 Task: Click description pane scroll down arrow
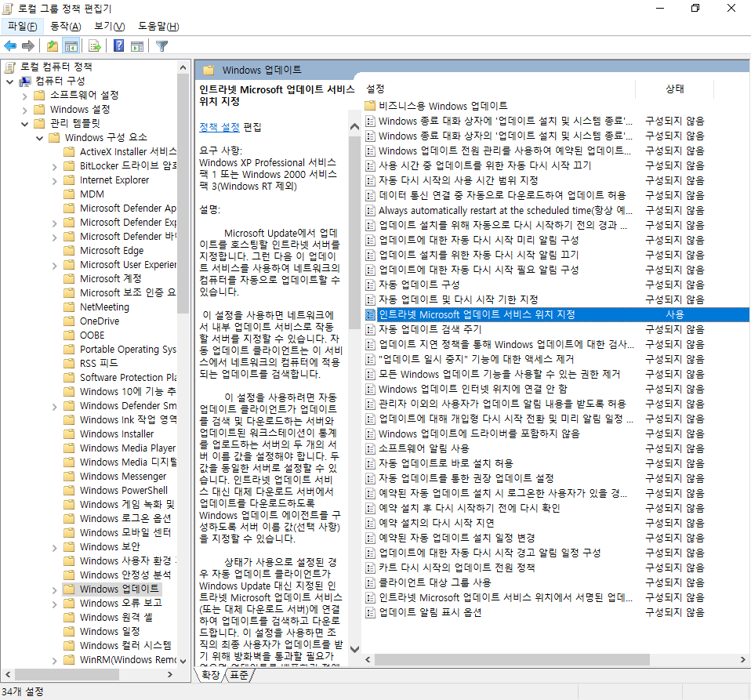(354, 649)
